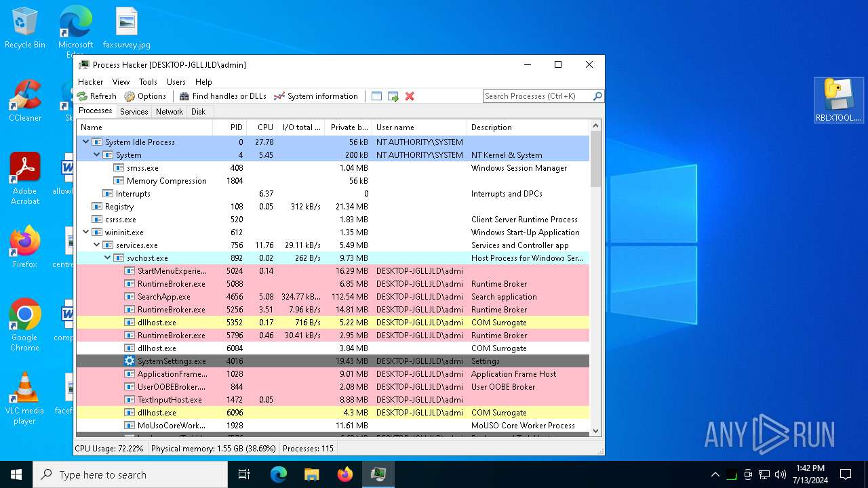Select dllhost.exe with PID 5352
Screen dimensions: 868x488
[x=333, y=323]
